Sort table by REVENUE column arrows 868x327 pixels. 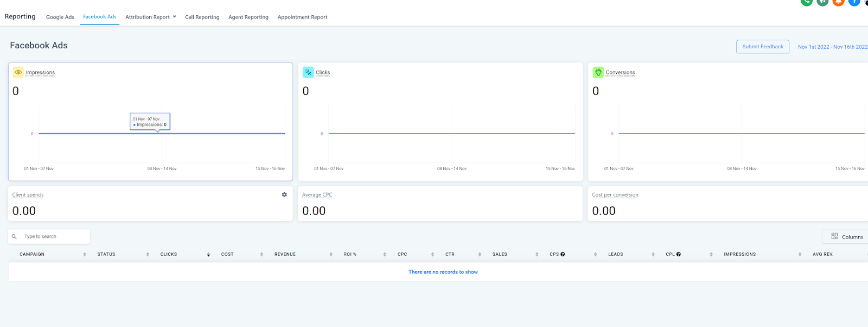point(331,254)
